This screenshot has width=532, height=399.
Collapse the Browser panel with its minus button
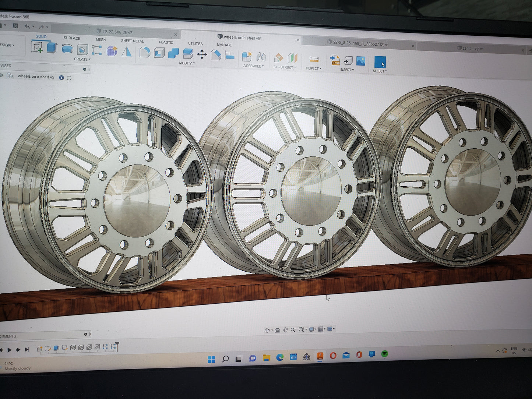pyautogui.click(x=85, y=69)
